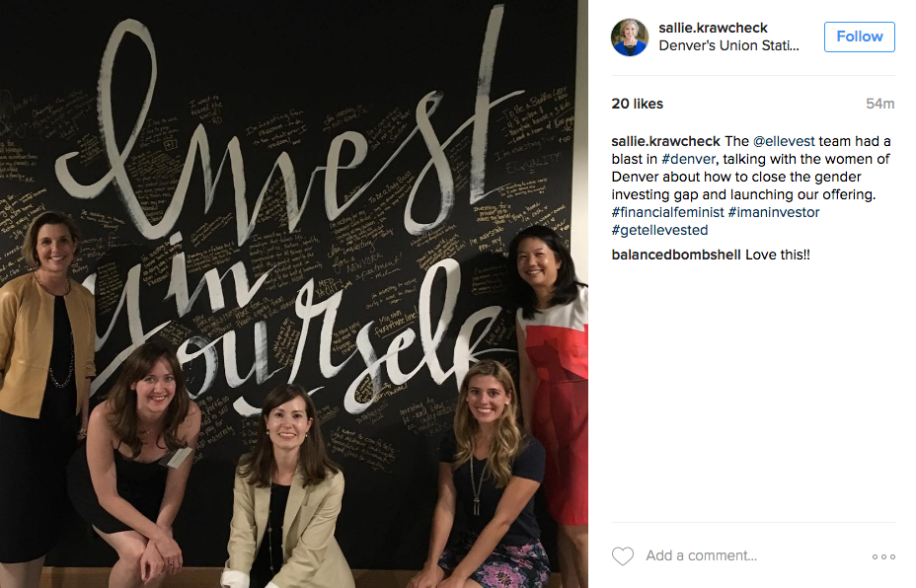Open the three-dots more options menu

pyautogui.click(x=883, y=556)
